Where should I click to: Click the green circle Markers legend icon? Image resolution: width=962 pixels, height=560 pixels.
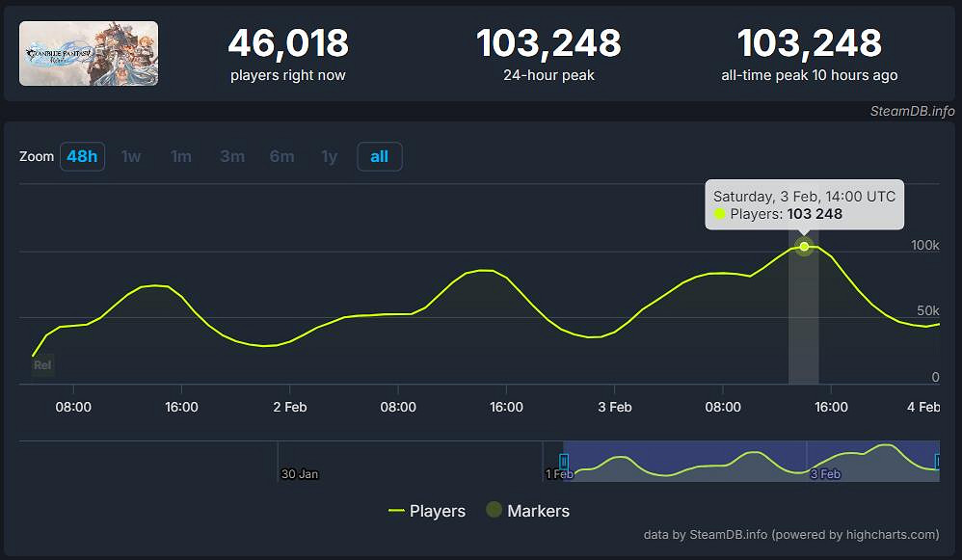point(494,511)
